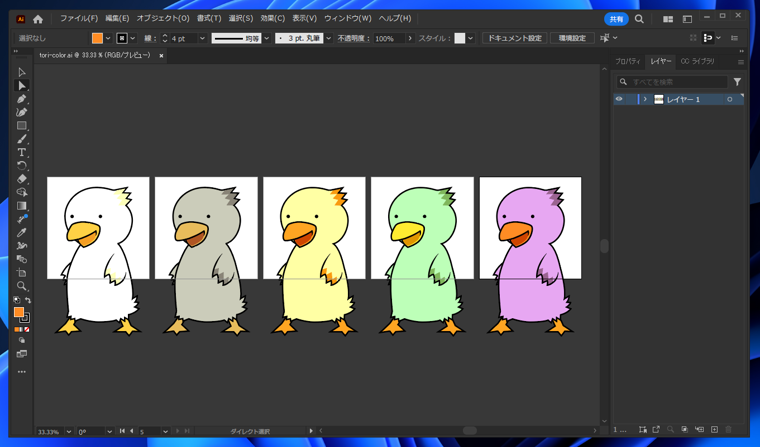Select the Curvature tool

pyautogui.click(x=22, y=112)
